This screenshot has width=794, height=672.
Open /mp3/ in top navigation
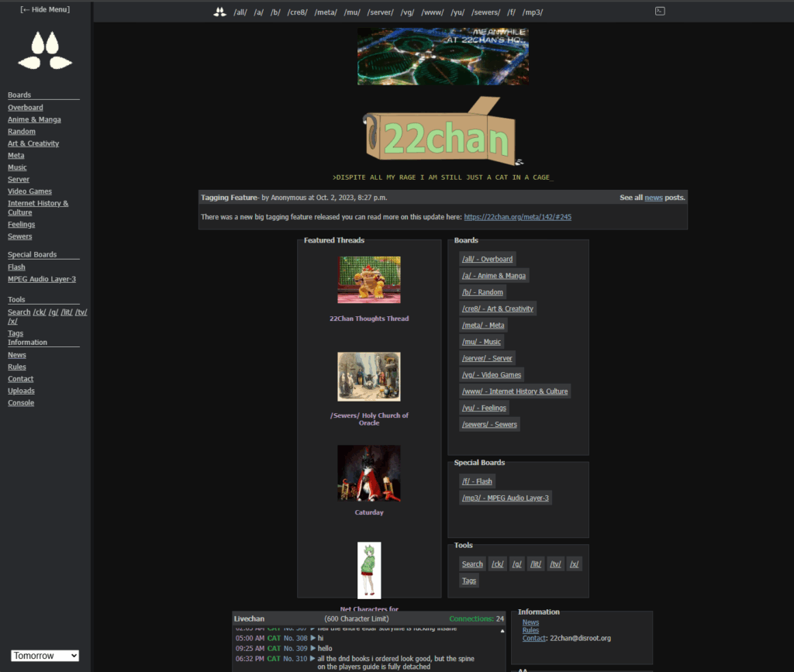pos(533,12)
